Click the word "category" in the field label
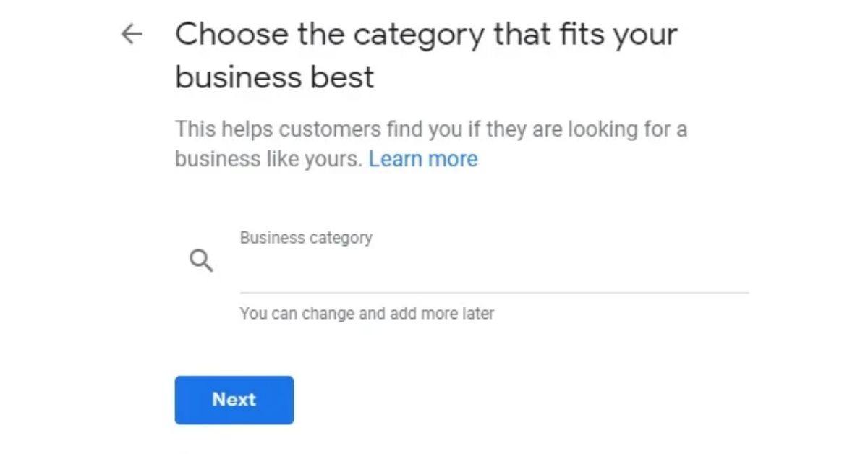868x454 pixels. tap(340, 238)
